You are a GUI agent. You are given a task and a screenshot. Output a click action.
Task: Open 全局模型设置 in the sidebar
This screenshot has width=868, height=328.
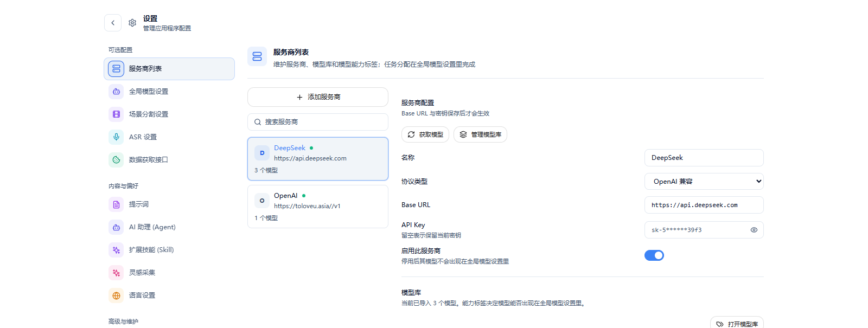pos(169,92)
